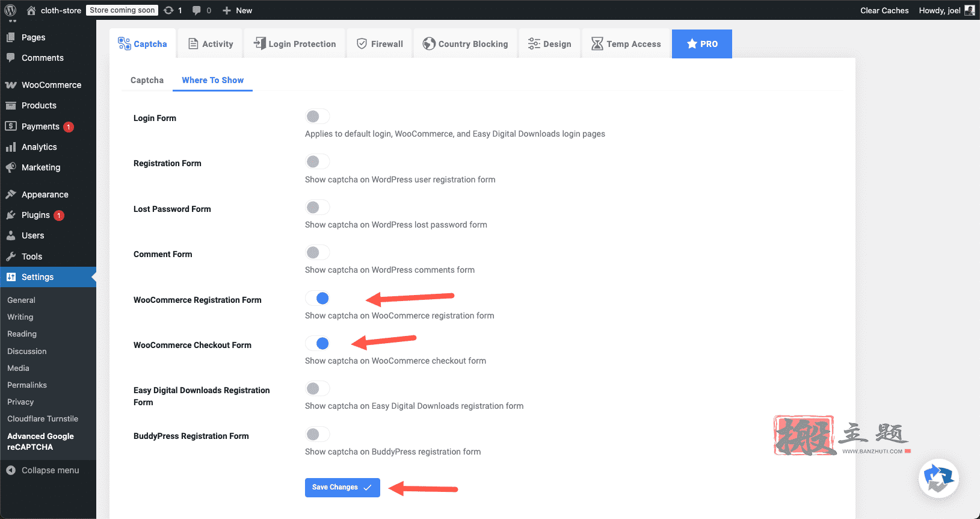This screenshot has width=980, height=519.
Task: Open the Firewall shield tab
Action: click(380, 44)
